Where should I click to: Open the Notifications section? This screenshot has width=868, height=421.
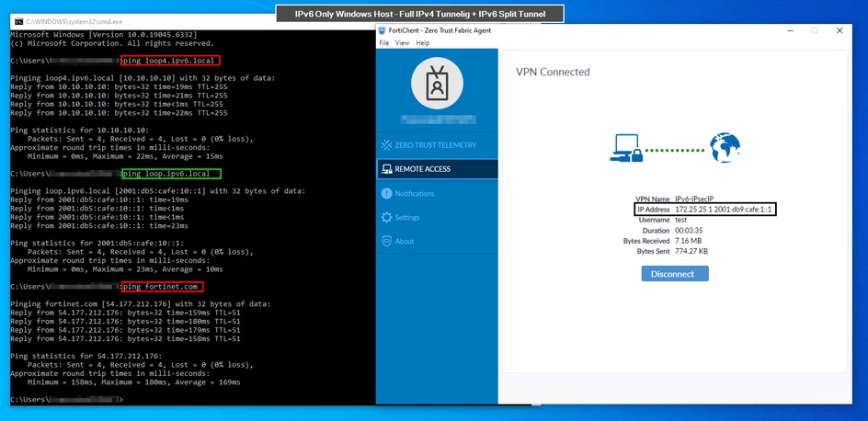[438, 194]
